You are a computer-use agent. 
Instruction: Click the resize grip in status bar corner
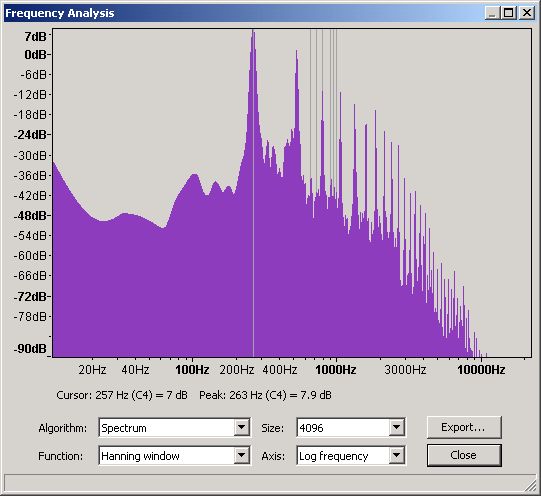[529, 485]
